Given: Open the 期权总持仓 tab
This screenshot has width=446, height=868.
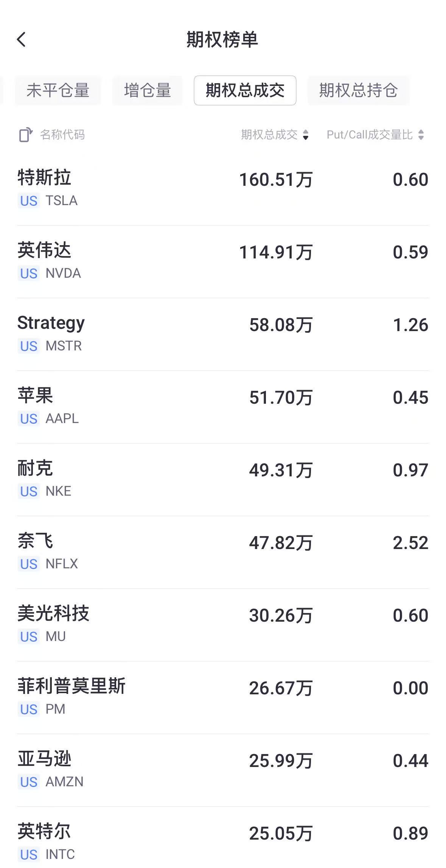Looking at the screenshot, I should pyautogui.click(x=358, y=90).
